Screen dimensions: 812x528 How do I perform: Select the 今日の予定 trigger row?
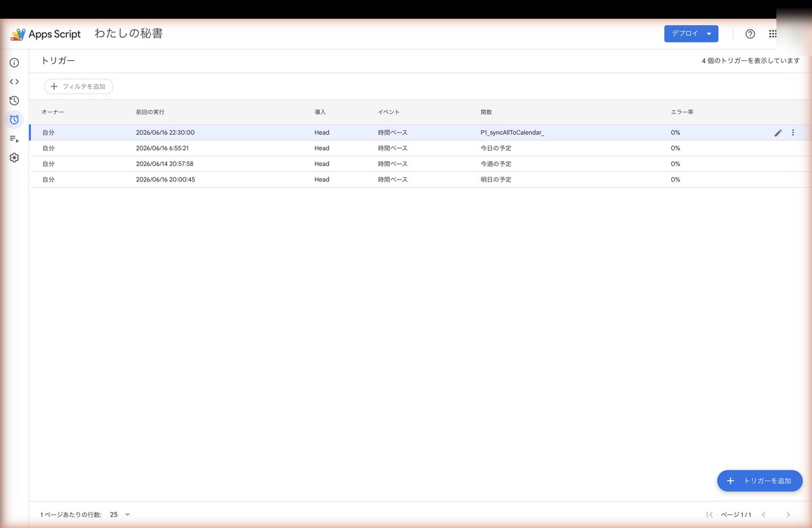click(x=420, y=148)
